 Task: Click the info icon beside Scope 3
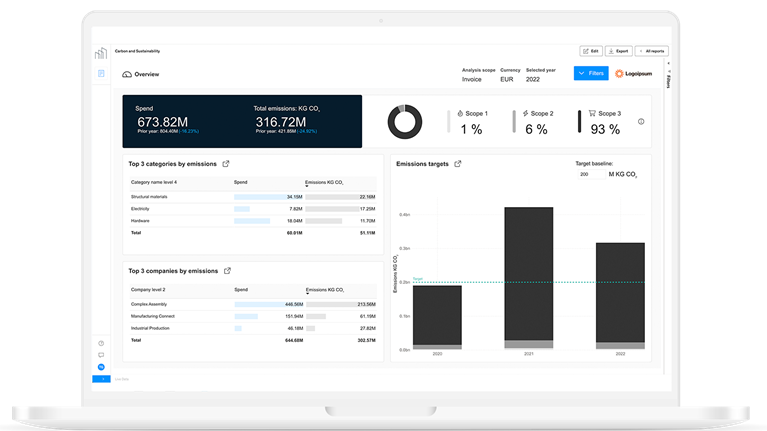click(641, 122)
